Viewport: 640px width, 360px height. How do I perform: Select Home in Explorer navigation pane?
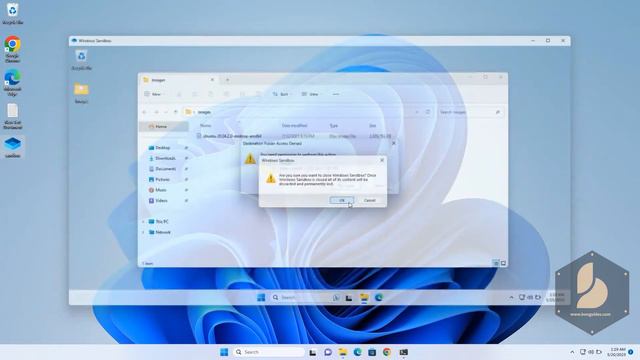coord(163,127)
